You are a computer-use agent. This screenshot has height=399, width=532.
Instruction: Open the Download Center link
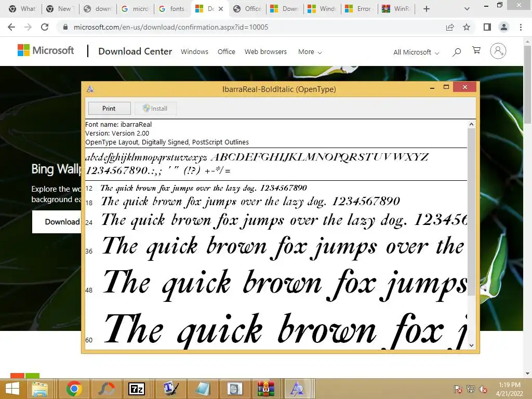(135, 51)
